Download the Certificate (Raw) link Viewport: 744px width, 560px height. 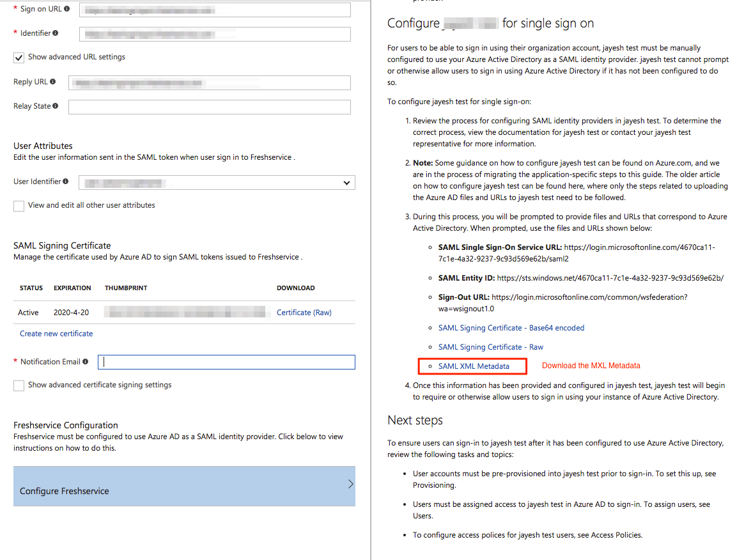coord(304,312)
